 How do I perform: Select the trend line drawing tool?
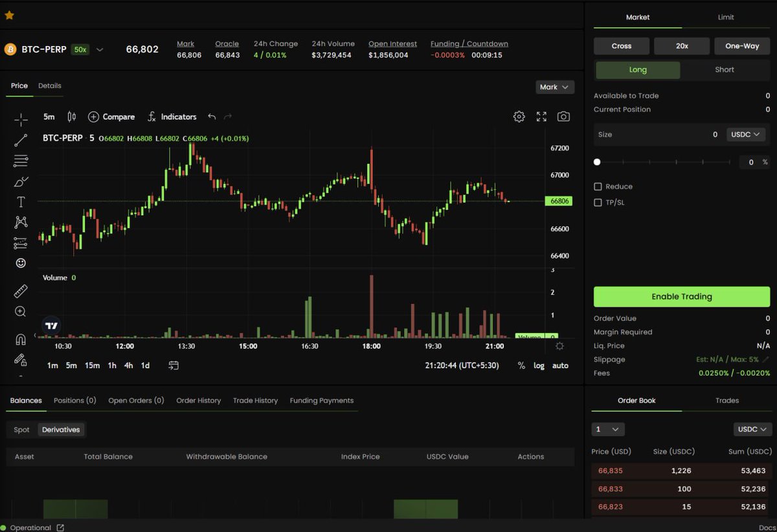(20, 140)
